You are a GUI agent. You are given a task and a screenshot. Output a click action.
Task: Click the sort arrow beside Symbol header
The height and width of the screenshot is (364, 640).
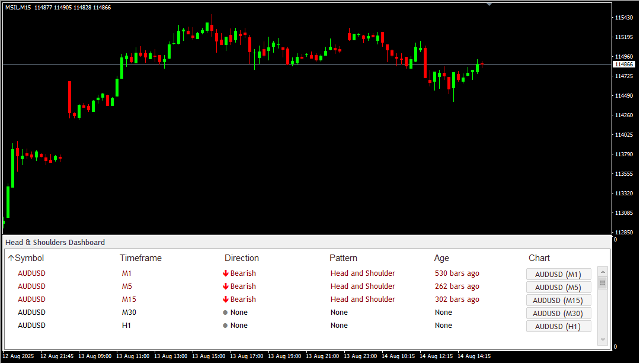pyautogui.click(x=11, y=258)
